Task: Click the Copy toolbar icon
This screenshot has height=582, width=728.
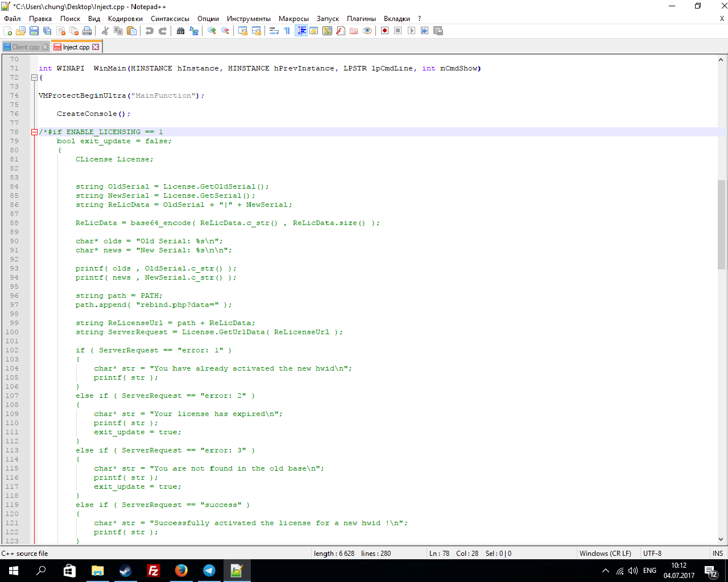Action: point(118,31)
